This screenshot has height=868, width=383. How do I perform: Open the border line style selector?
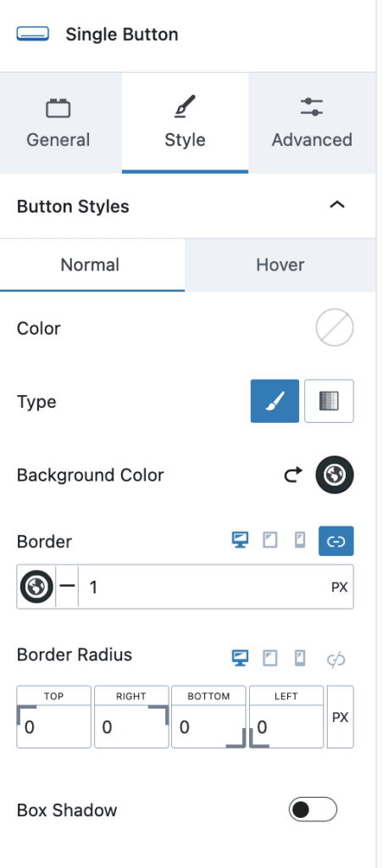(67, 587)
